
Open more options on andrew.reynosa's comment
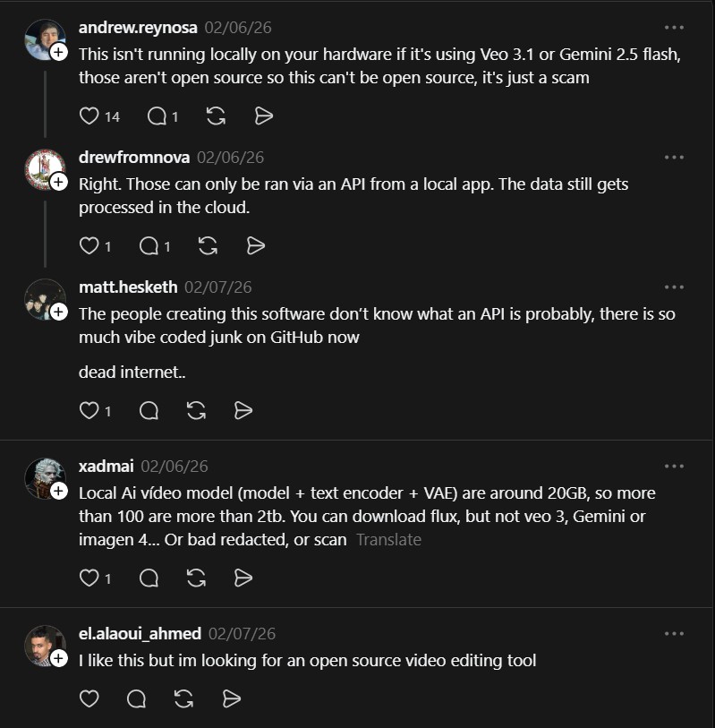coord(674,28)
